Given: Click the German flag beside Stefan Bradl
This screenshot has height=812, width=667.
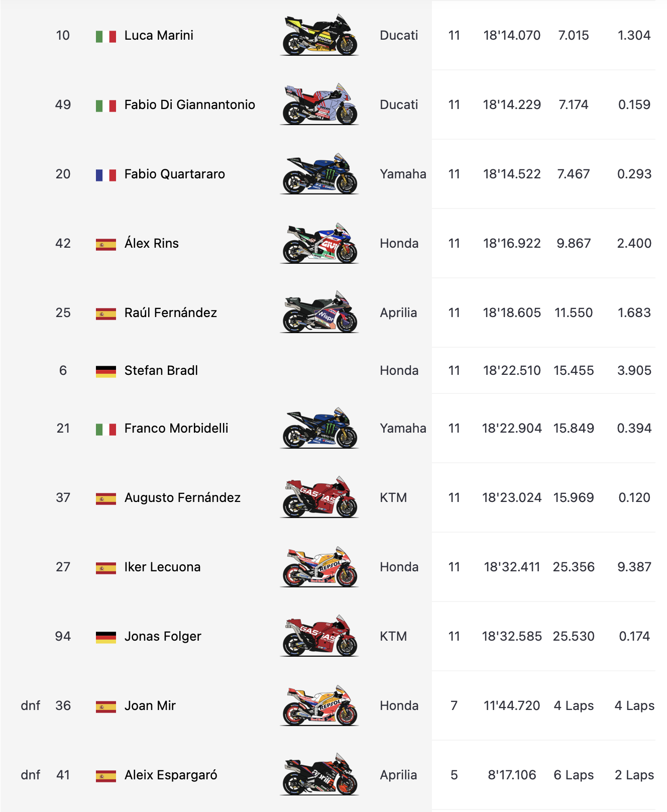Looking at the screenshot, I should tap(106, 371).
